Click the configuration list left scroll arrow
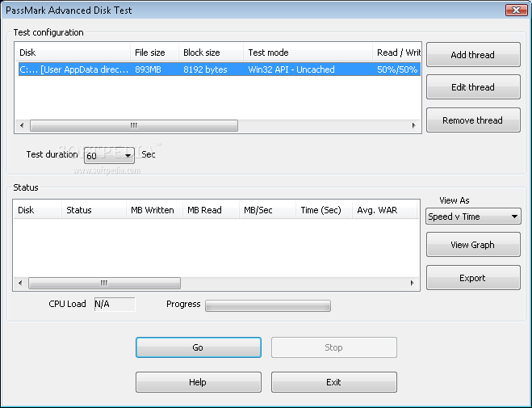Screen dimensions: 532x408 (x=22, y=125)
